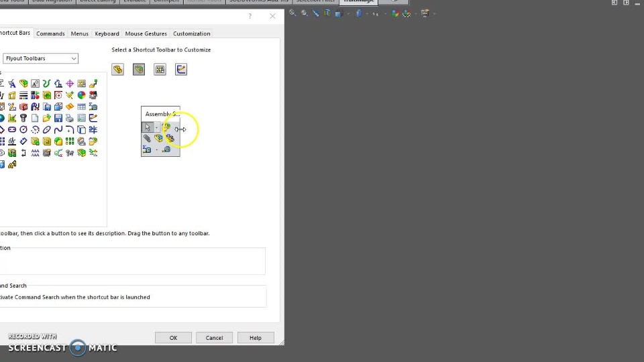Click the Help button

(256, 338)
